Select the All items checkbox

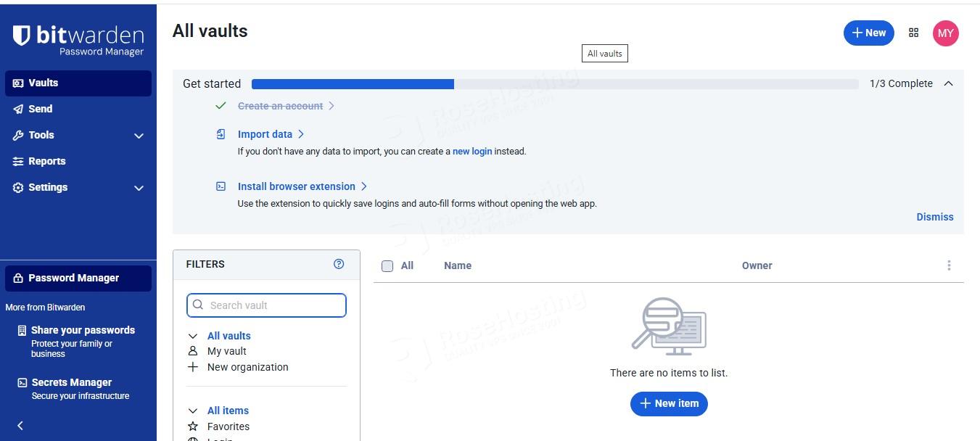coord(387,265)
